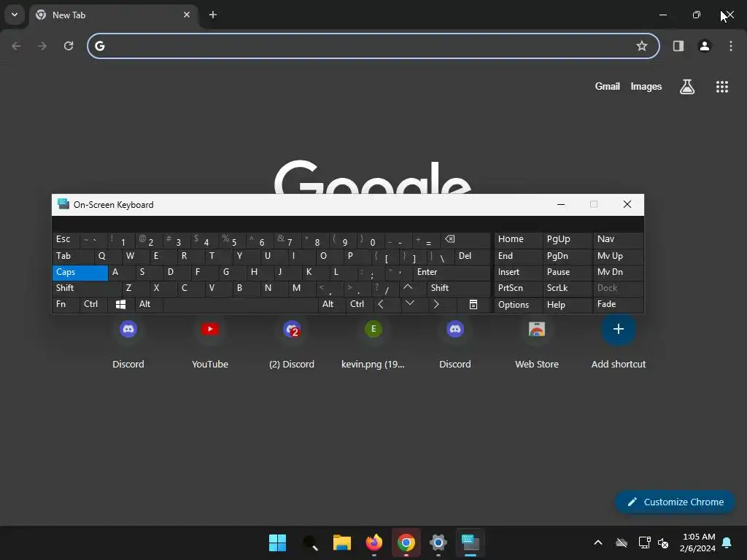
Task: Open Settings from taskbar
Action: point(438,542)
